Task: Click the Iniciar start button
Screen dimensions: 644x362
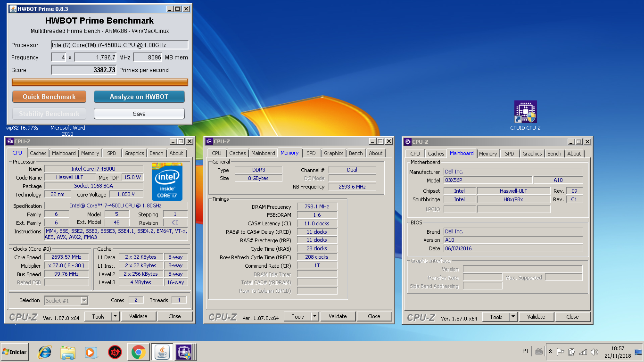Action: tap(15, 352)
